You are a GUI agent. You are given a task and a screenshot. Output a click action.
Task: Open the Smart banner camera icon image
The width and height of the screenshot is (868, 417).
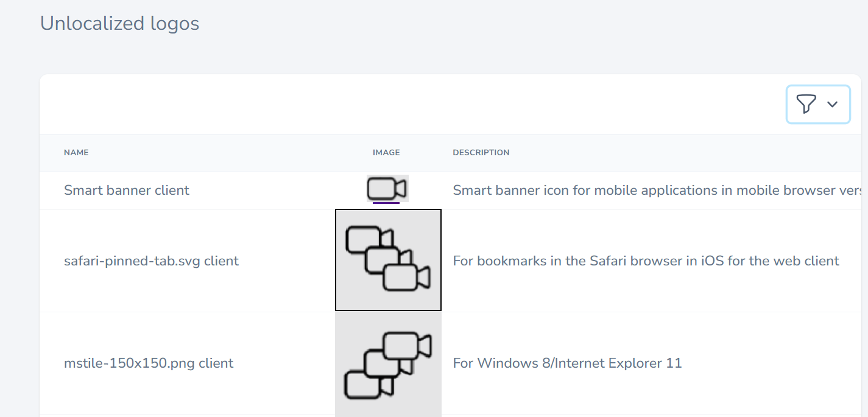387,188
